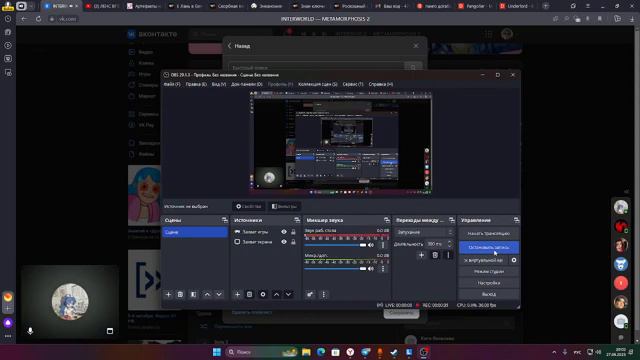Screen dimensions: 640x360
Task: Mute microphone speaker icon in mixer
Action: point(371,269)
